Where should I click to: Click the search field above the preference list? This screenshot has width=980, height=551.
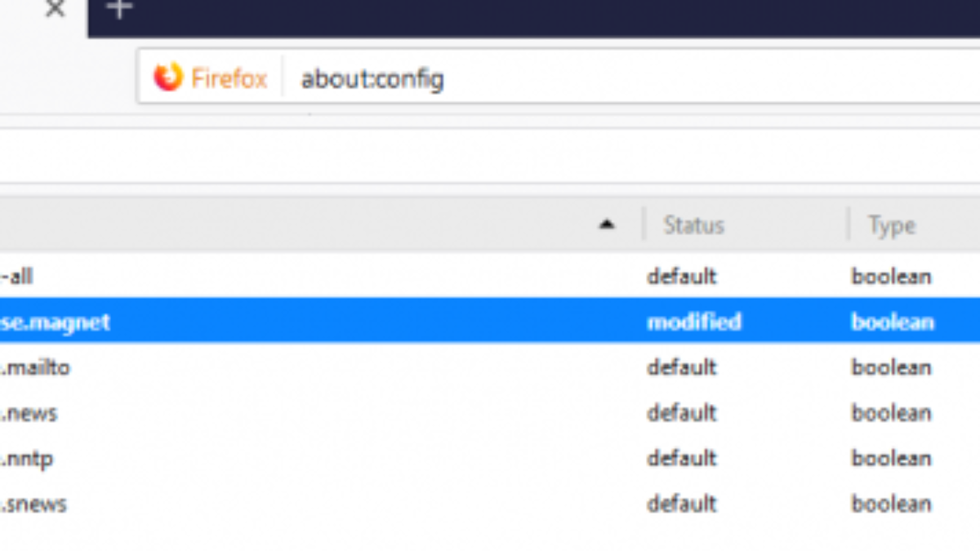490,156
